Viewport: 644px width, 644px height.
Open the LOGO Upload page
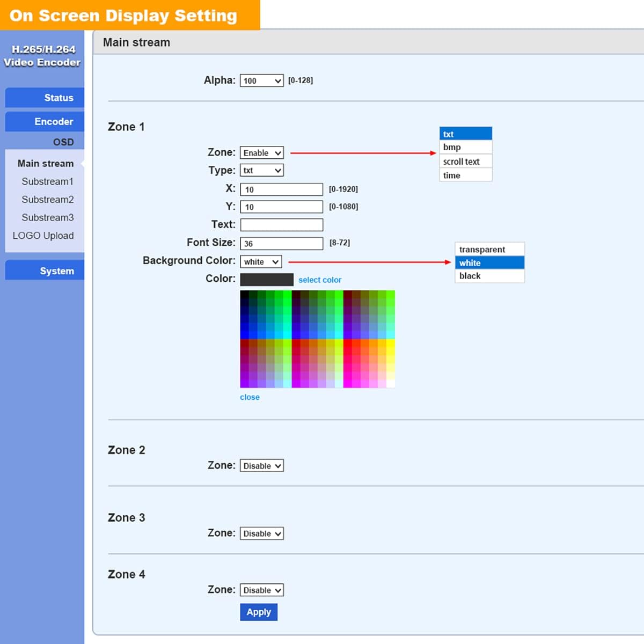point(43,236)
